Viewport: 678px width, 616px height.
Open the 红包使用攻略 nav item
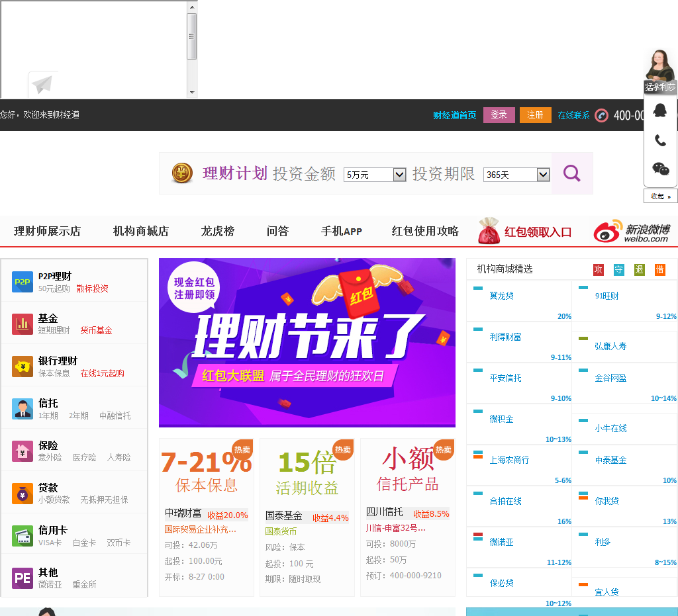tap(425, 231)
